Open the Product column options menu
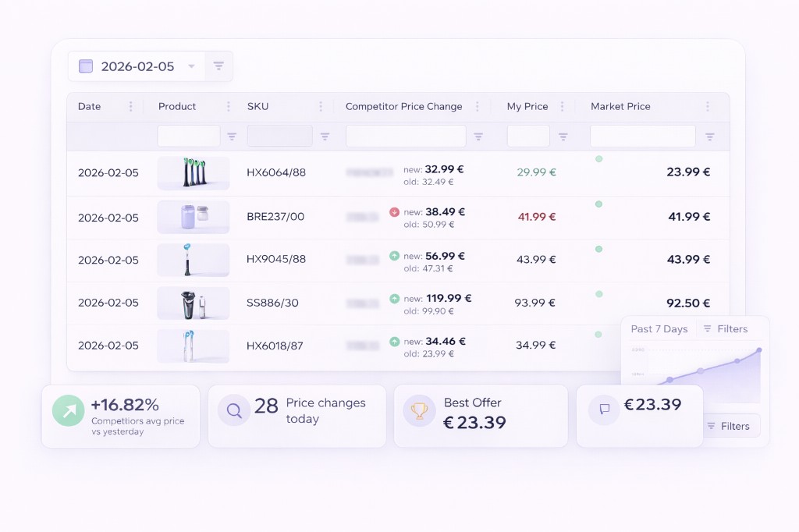The width and height of the screenshot is (799, 532). point(228,107)
